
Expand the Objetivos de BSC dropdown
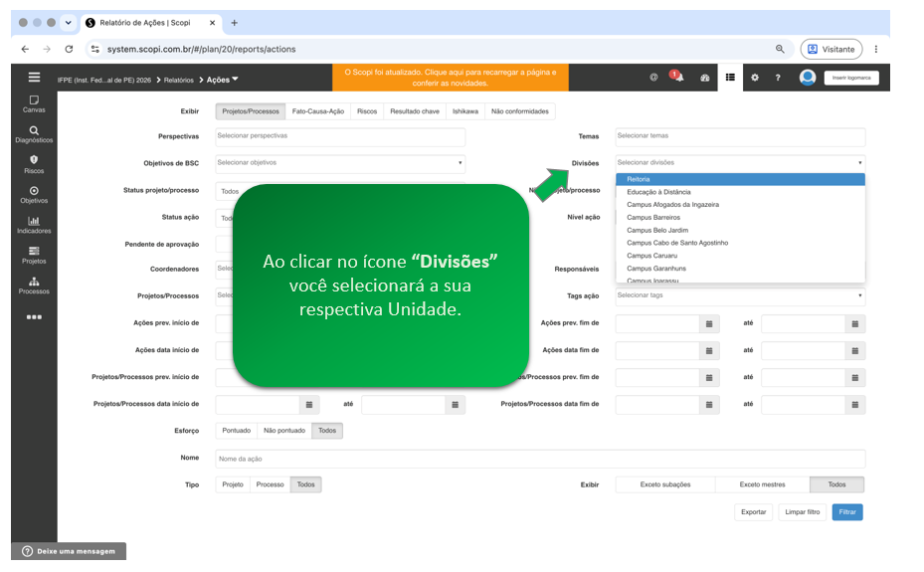coord(340,163)
